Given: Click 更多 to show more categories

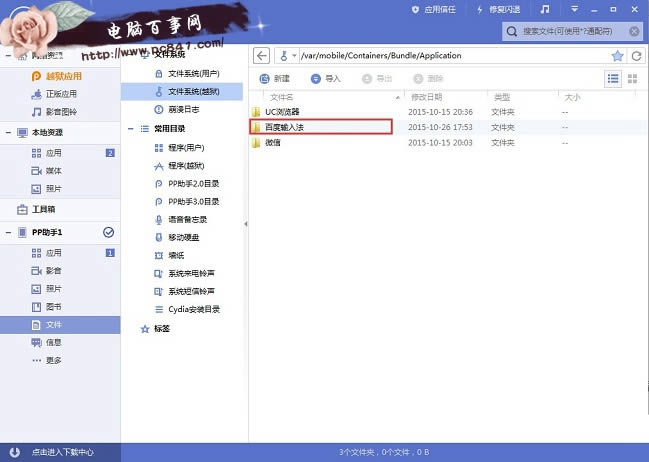Looking at the screenshot, I should pyautogui.click(x=60, y=361).
